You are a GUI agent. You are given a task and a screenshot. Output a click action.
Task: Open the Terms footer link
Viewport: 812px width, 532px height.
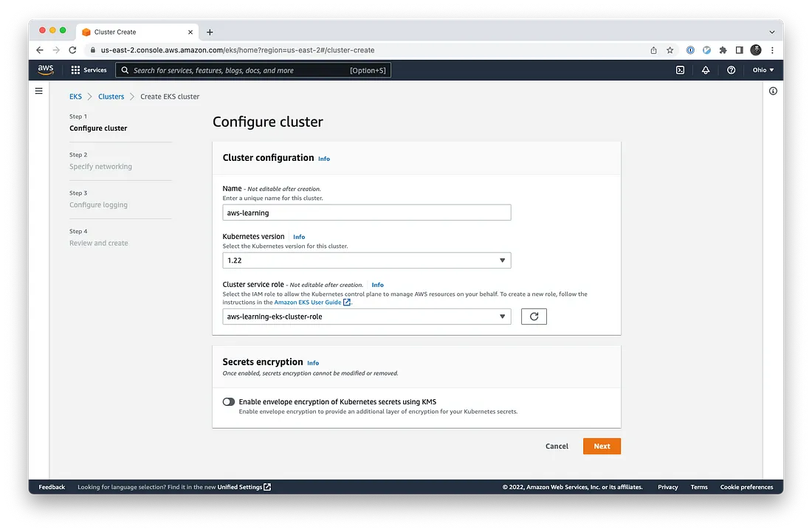[699, 487]
